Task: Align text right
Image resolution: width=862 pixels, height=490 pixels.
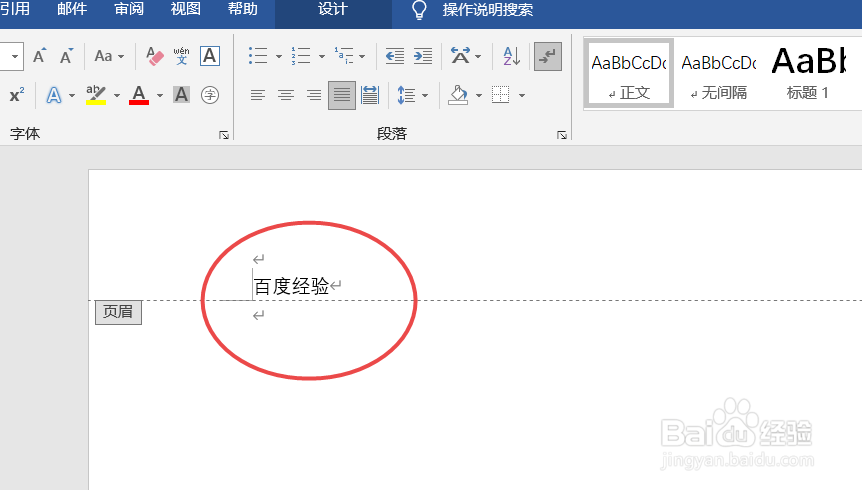Action: pos(314,95)
